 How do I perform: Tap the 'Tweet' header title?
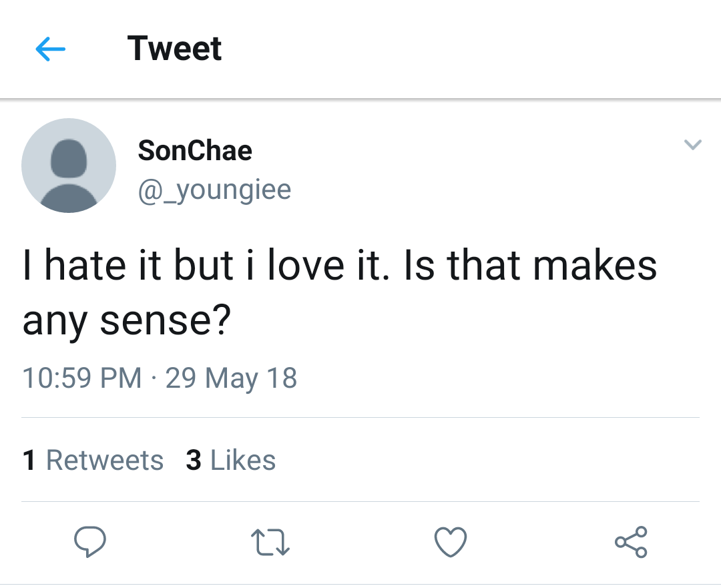tap(174, 49)
